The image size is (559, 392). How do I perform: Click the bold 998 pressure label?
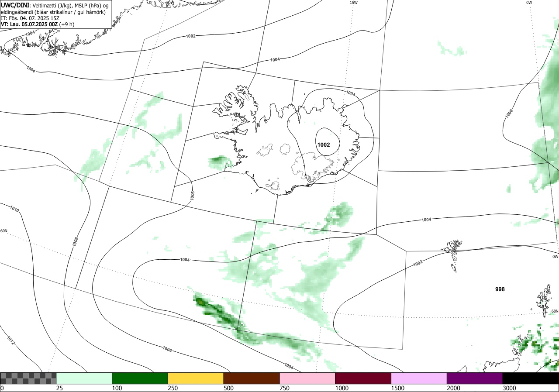(x=500, y=289)
